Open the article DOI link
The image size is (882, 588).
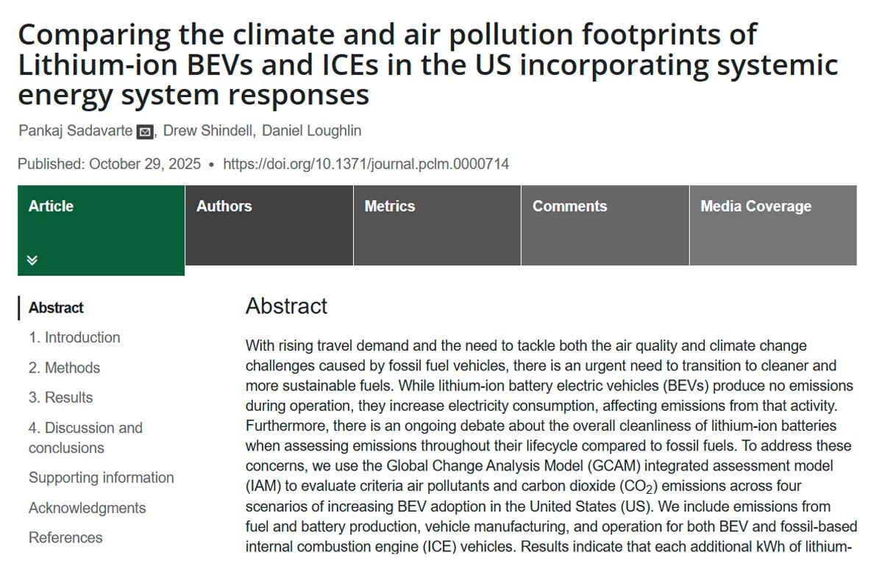pyautogui.click(x=366, y=164)
